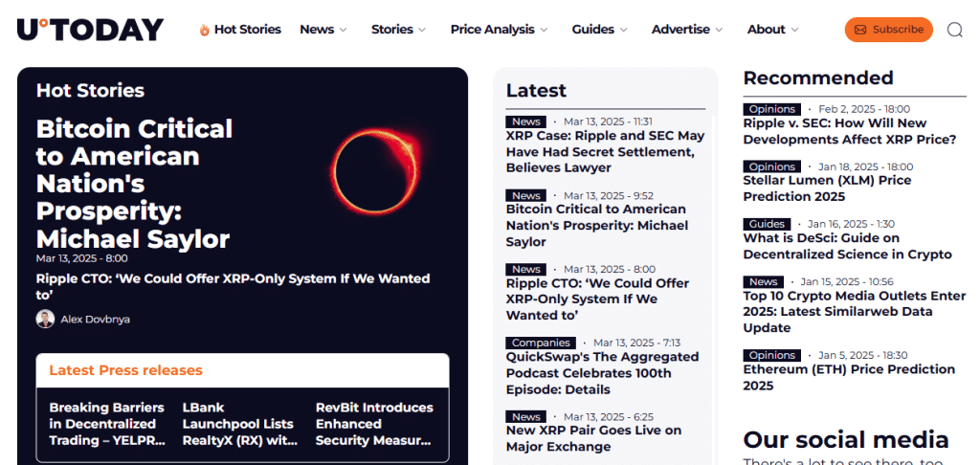Click News tag dated Mar 13 9:52

point(526,195)
